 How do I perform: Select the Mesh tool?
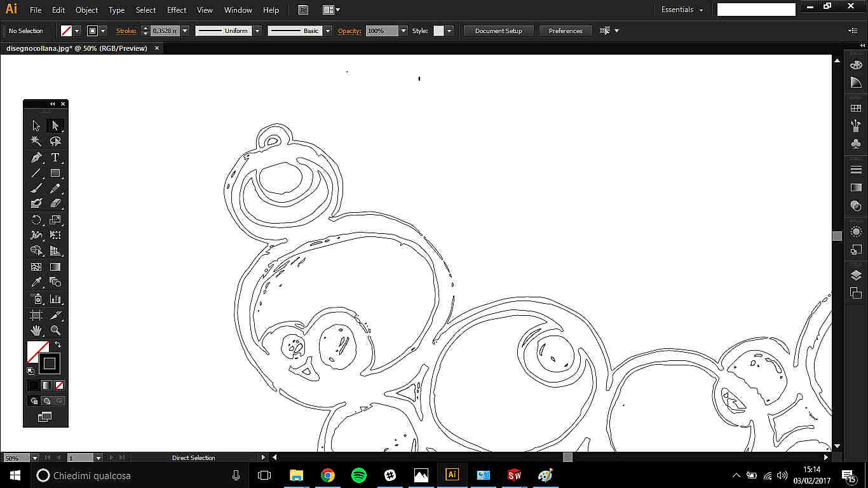click(36, 267)
